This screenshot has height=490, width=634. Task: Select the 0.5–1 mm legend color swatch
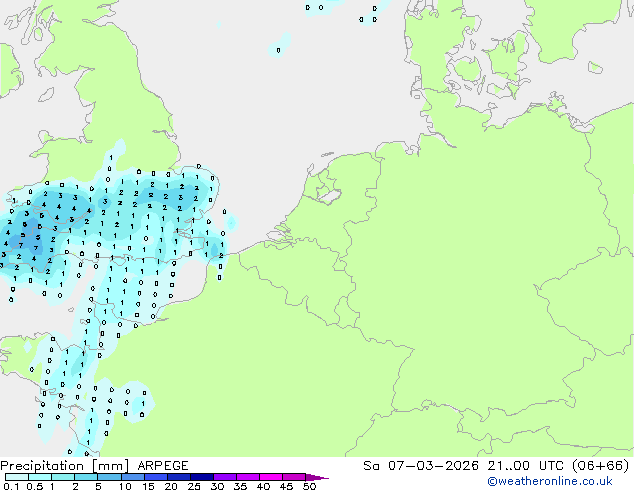(40, 477)
